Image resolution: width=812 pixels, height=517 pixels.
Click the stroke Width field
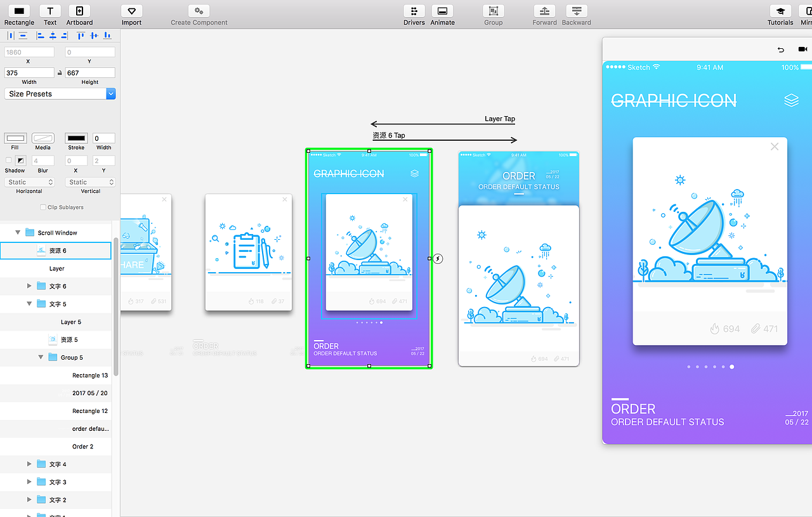104,138
